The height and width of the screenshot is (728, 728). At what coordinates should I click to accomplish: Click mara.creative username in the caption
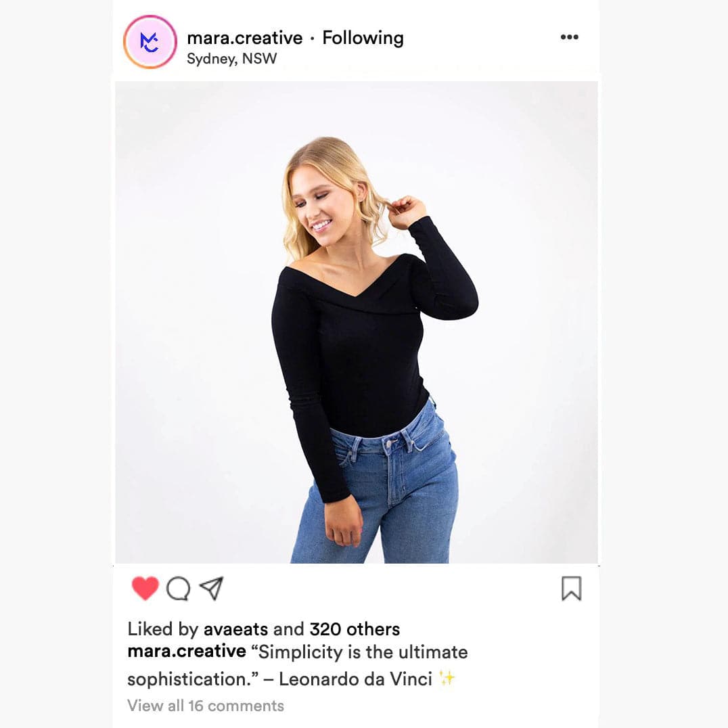coord(187,652)
